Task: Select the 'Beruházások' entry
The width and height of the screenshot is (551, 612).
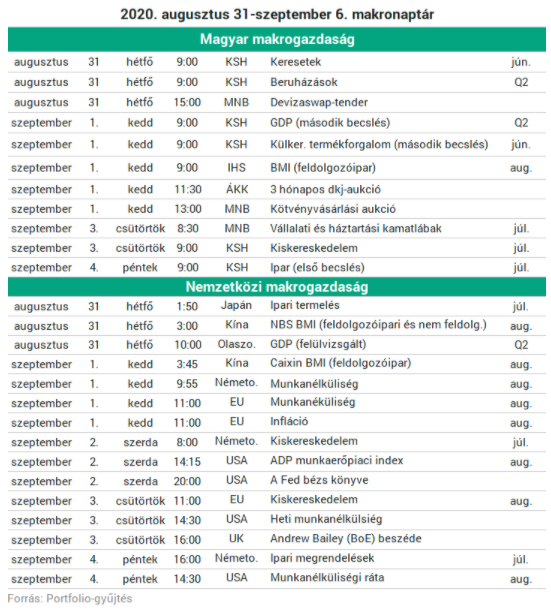Action: [304, 82]
